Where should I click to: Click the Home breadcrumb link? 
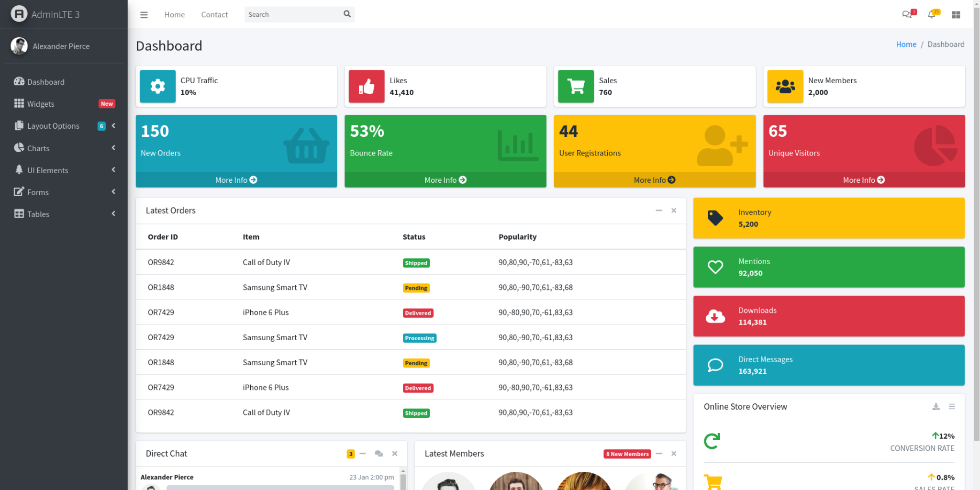pos(906,45)
